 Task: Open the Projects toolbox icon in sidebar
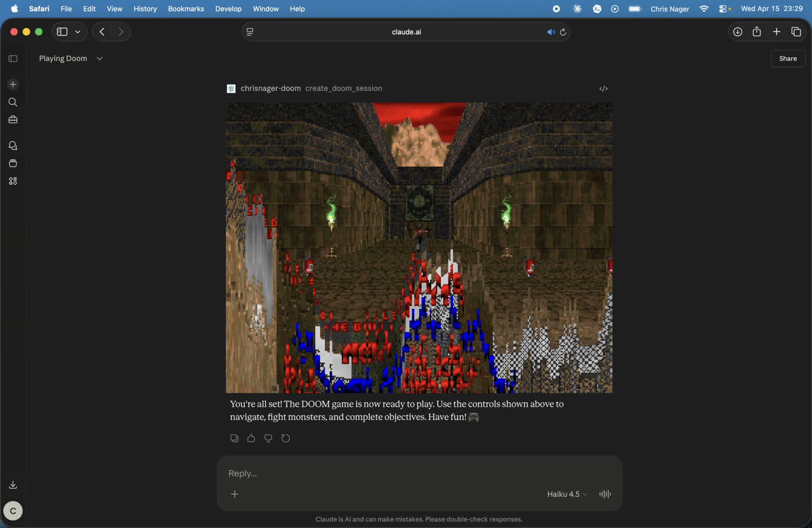click(13, 119)
